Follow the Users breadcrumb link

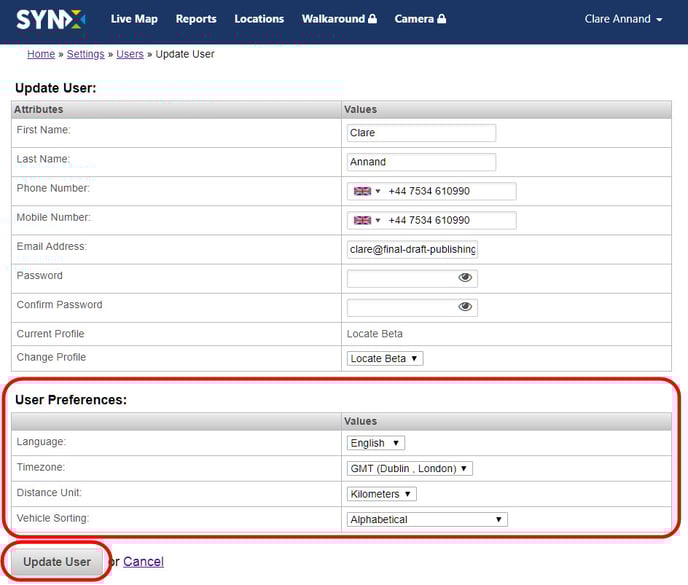(130, 54)
